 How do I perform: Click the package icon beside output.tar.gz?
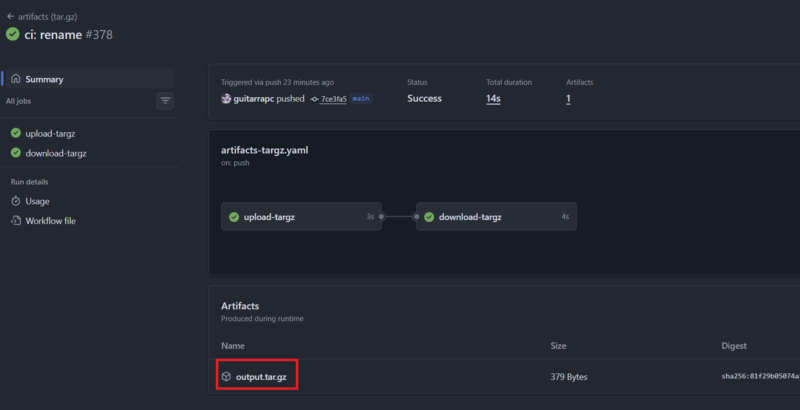coord(226,377)
